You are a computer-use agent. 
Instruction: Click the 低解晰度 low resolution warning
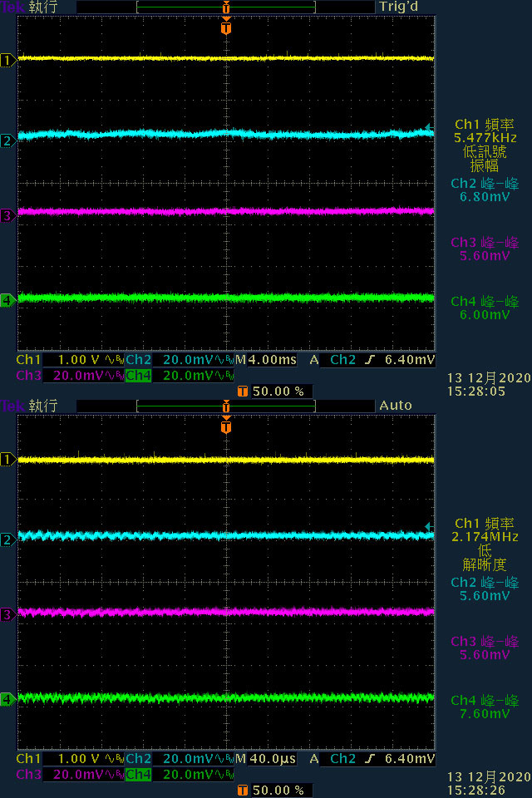pyautogui.click(x=485, y=558)
